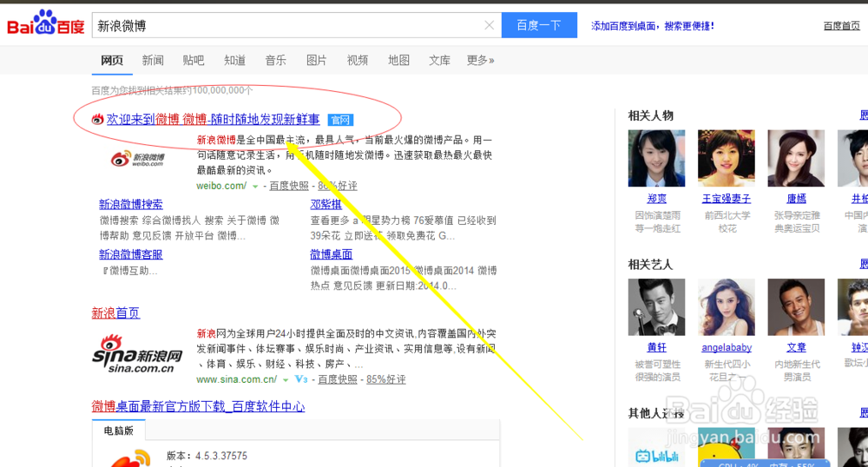Open 百度快照 for weibo.com result
868x467 pixels.
click(289, 186)
